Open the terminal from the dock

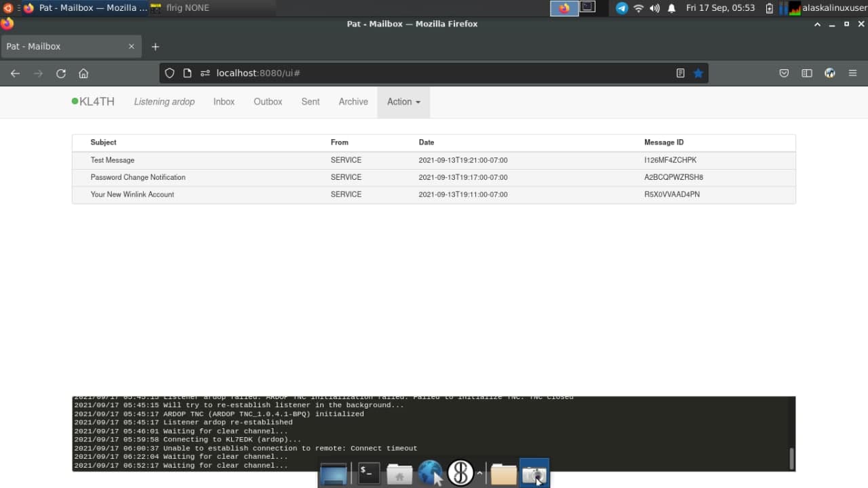tap(369, 473)
